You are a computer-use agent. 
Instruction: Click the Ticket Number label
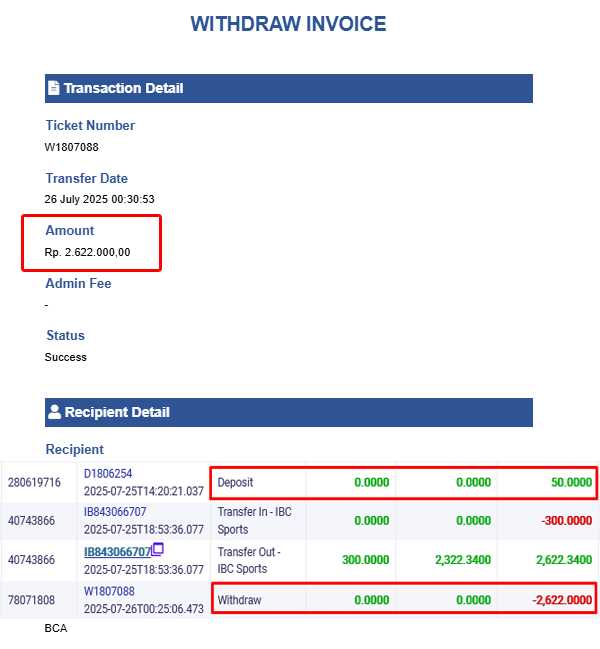pos(90,125)
